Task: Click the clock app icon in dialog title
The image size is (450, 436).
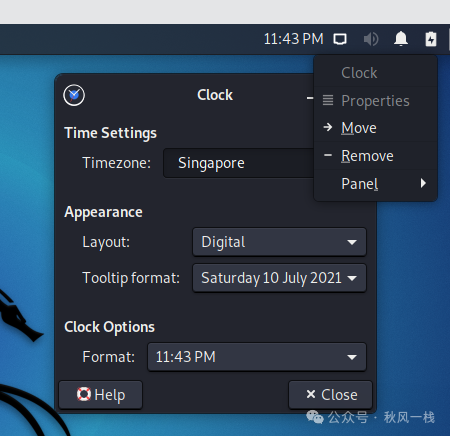Action: (x=74, y=95)
